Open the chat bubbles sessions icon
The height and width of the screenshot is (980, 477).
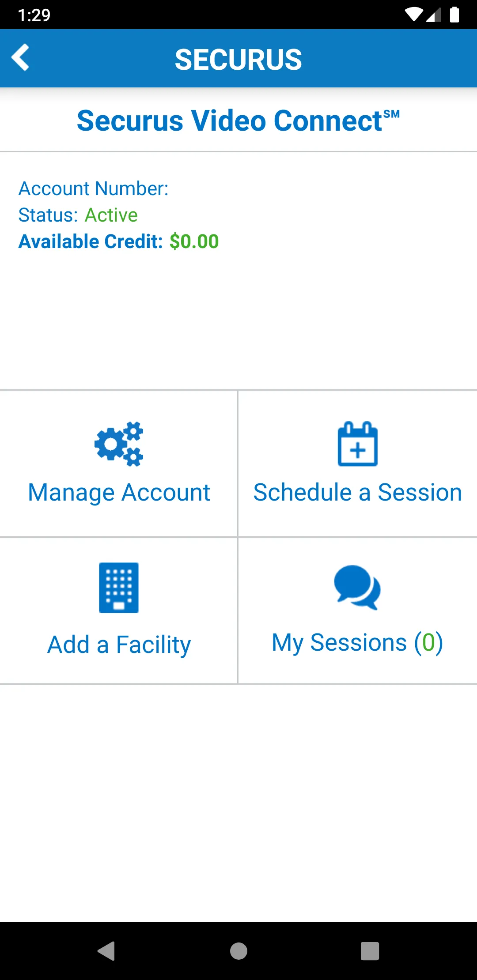357,588
